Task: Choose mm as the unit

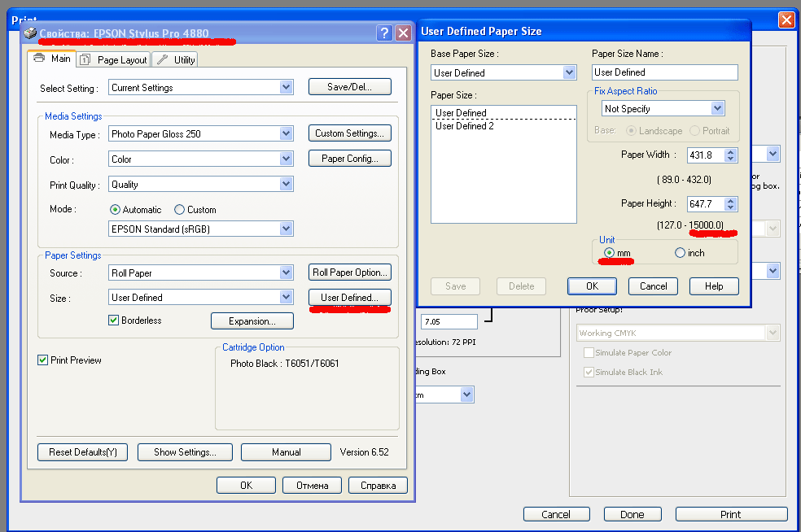Action: point(609,253)
